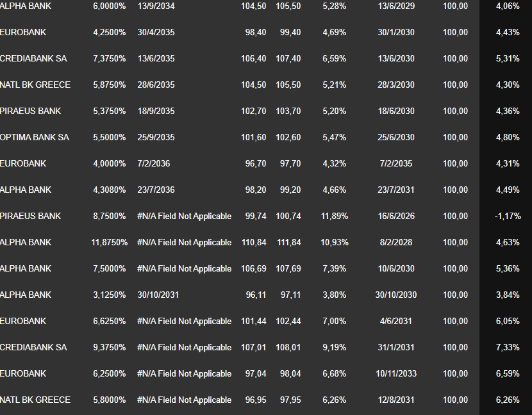Click the PIRAEUS BANK name in the 8,7500% row
Screen dimensions: 532x415
30,216
